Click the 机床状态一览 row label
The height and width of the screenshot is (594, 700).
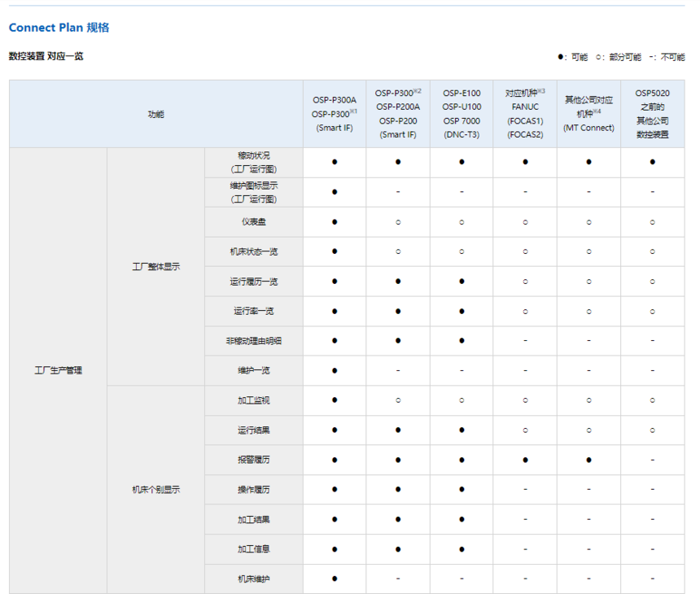click(253, 251)
